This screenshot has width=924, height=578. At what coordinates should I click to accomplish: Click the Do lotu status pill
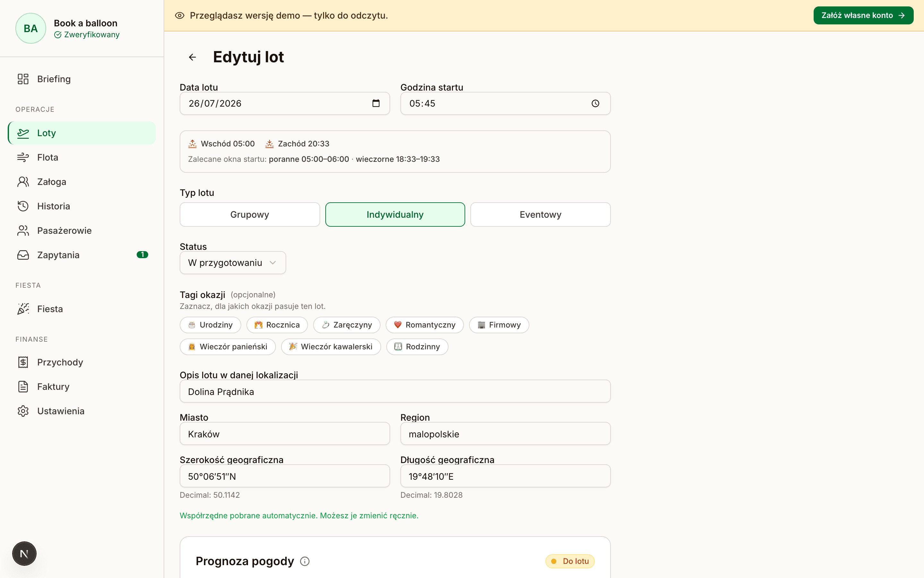[570, 561]
